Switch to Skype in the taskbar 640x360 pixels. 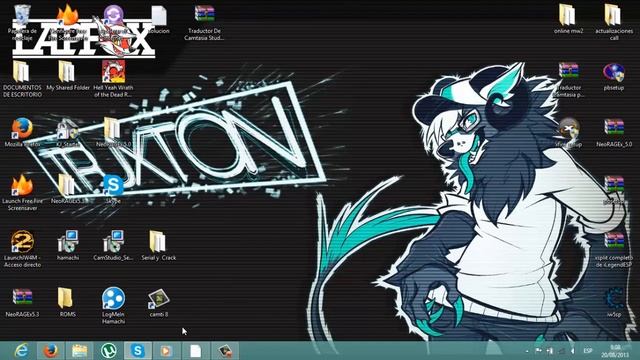click(138, 351)
